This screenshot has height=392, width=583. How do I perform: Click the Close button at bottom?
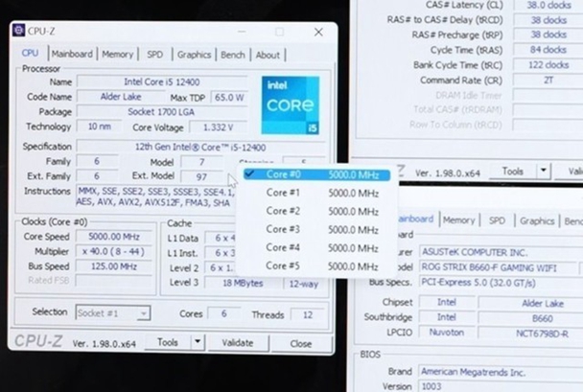click(x=301, y=344)
